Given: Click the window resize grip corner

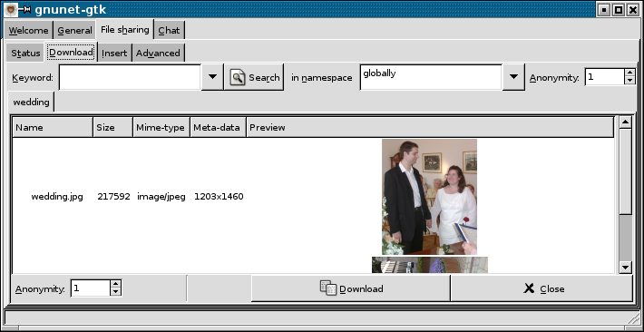Looking at the screenshot, I should [634, 317].
